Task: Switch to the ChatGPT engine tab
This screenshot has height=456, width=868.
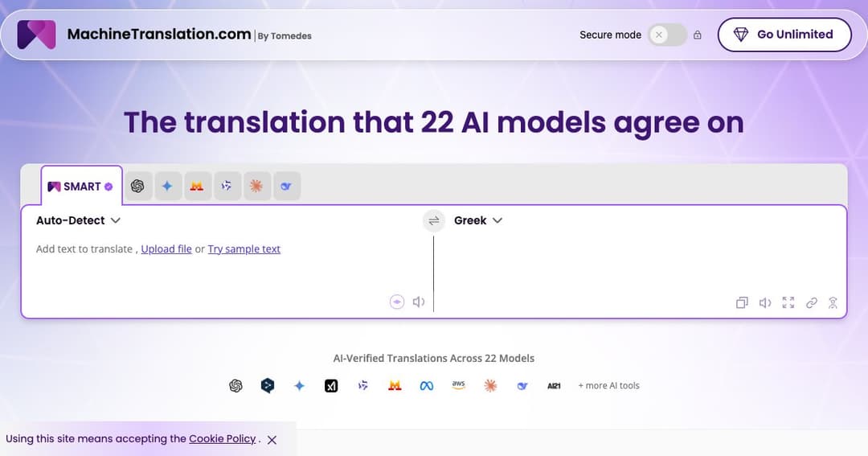Action: pyautogui.click(x=138, y=186)
